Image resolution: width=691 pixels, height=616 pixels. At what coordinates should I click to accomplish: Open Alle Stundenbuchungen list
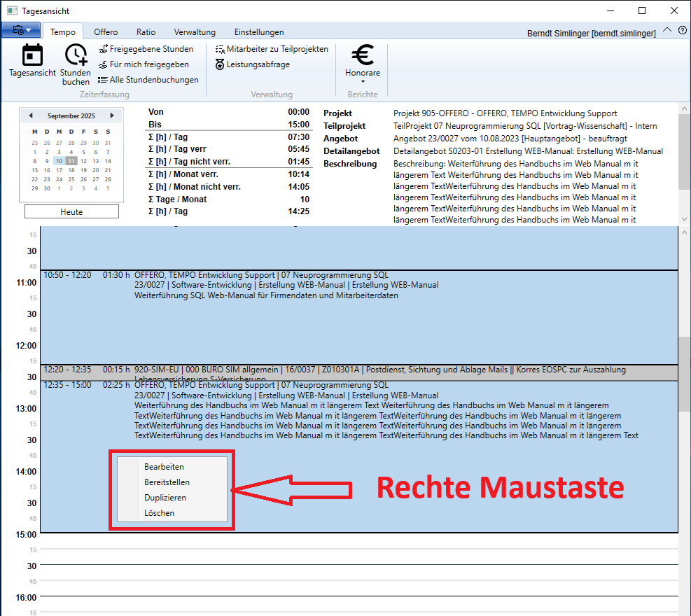point(148,80)
